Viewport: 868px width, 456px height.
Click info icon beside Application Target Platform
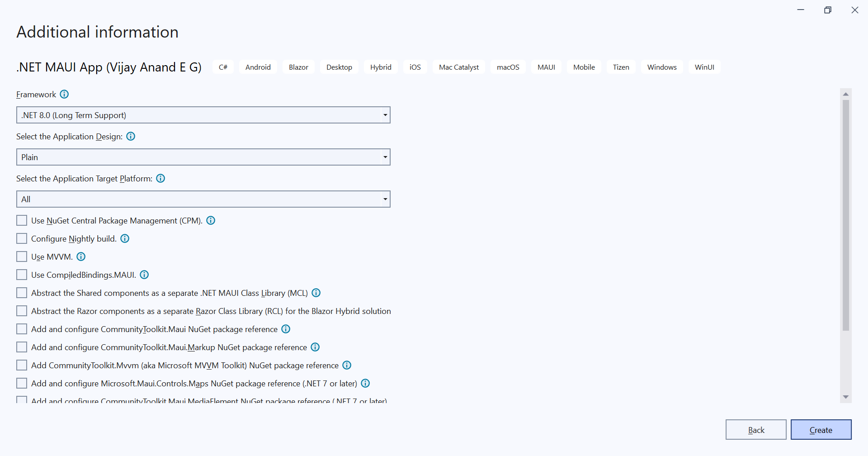(x=160, y=178)
